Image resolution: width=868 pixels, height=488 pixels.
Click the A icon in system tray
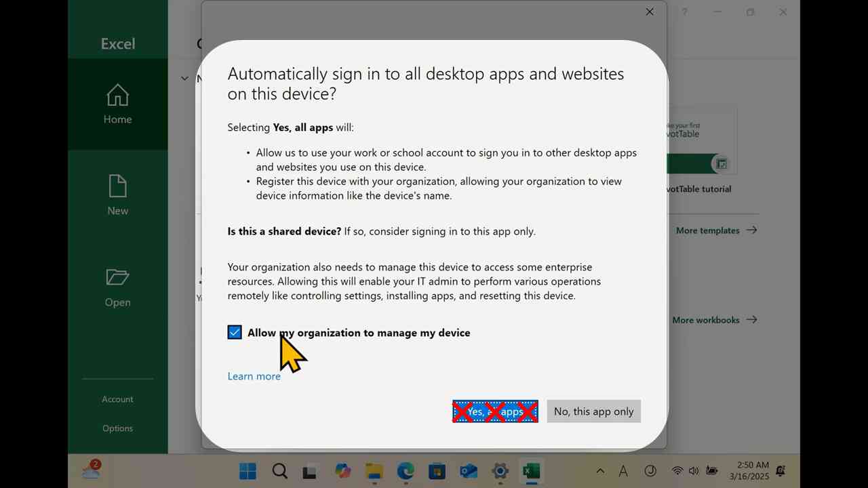pos(623,471)
